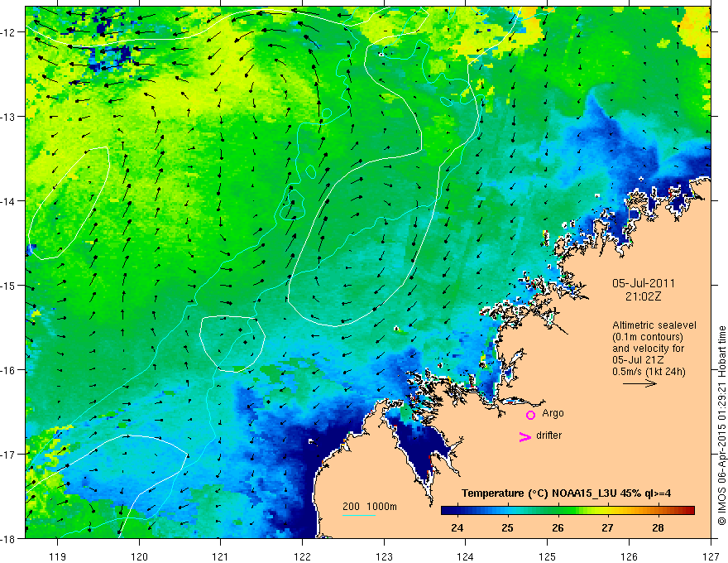The width and height of the screenshot is (728, 563).
Task: Click the color bar tick label 24
Action: point(457,527)
